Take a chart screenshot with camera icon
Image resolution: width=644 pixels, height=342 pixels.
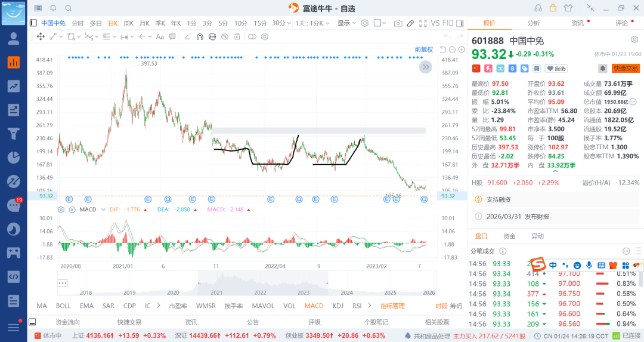click(x=398, y=23)
